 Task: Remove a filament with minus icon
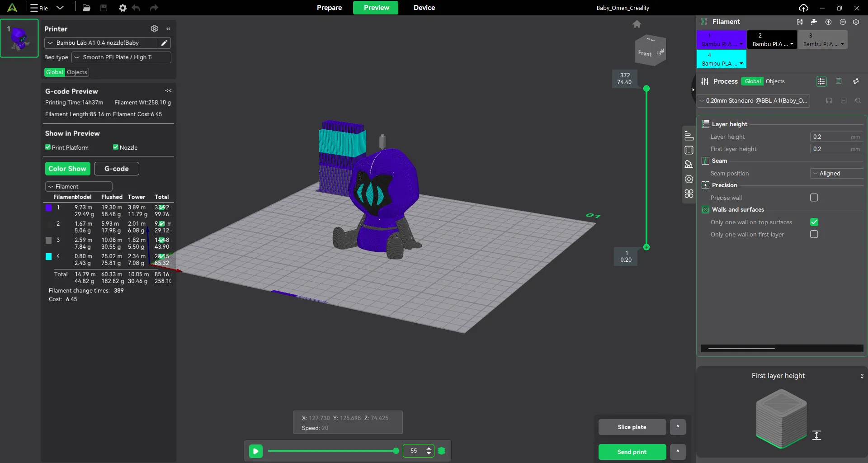tap(843, 22)
